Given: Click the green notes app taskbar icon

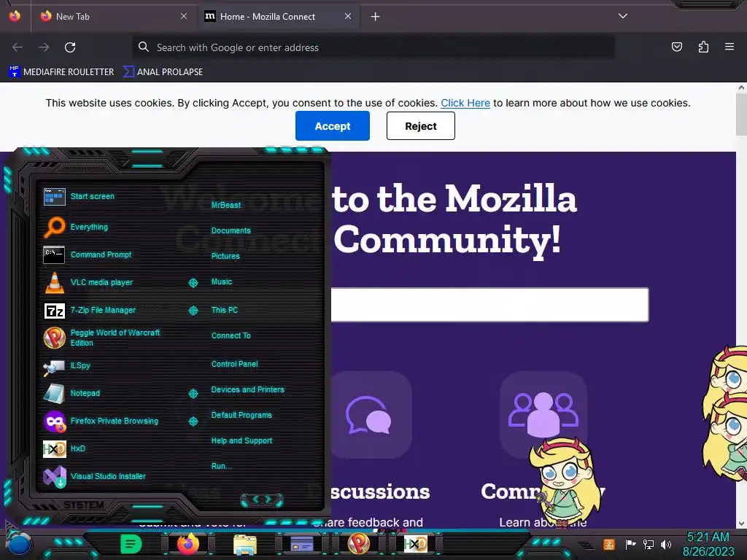Looking at the screenshot, I should coord(131,543).
